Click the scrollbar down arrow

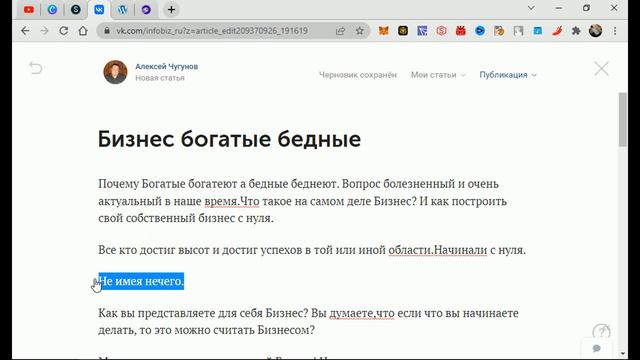(x=622, y=353)
